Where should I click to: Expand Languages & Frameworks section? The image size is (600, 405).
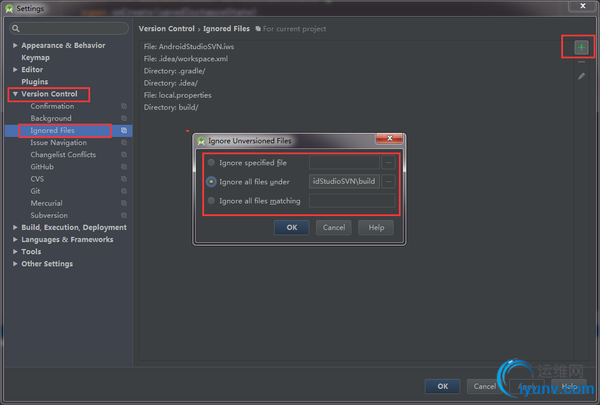pos(15,240)
